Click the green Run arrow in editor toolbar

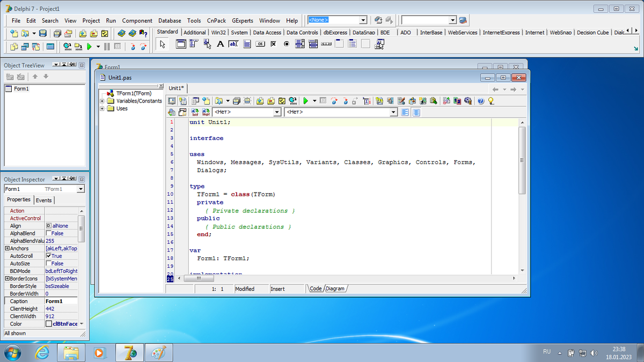[306, 100]
